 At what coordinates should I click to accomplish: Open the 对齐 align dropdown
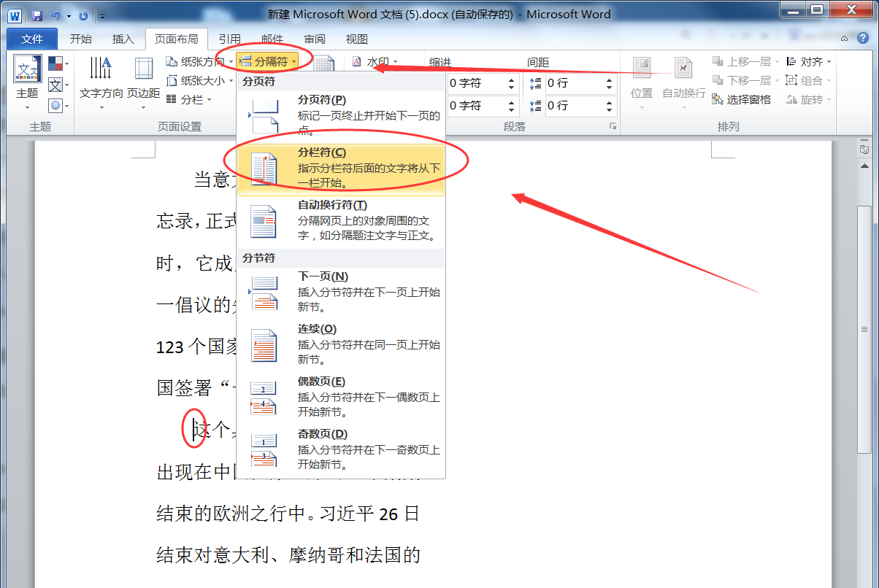[809, 62]
